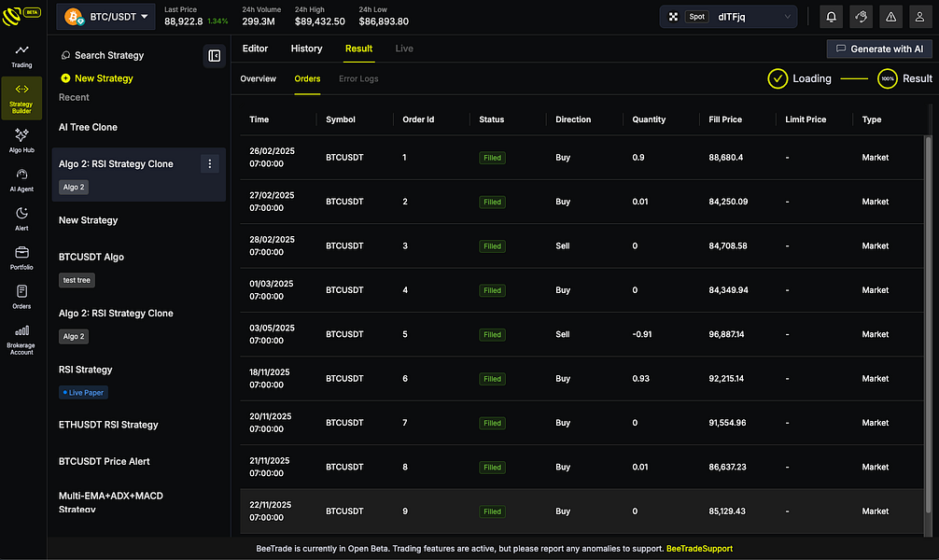939x560 pixels.
Task: Click the exchange icon beside Spot
Action: click(673, 17)
